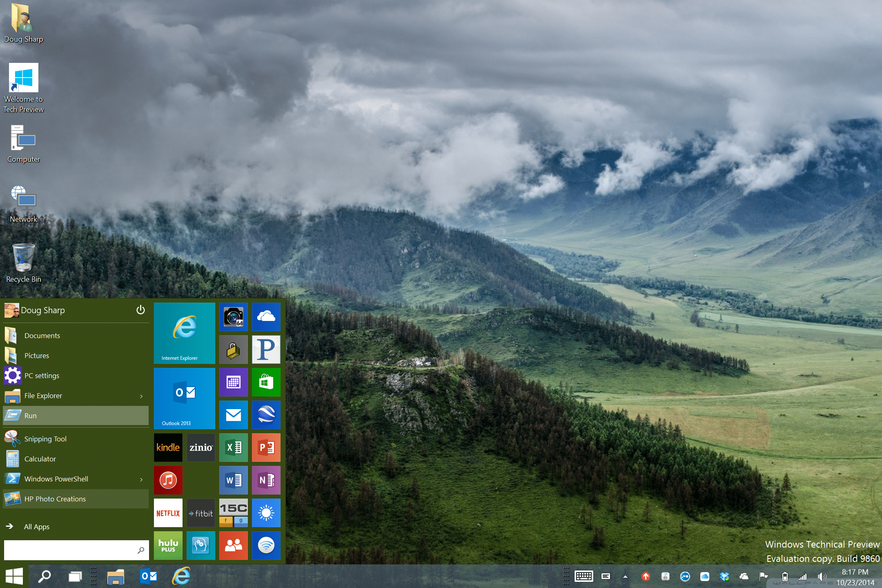Open the Excel tile
This screenshot has height=588, width=882.
pos(234,448)
